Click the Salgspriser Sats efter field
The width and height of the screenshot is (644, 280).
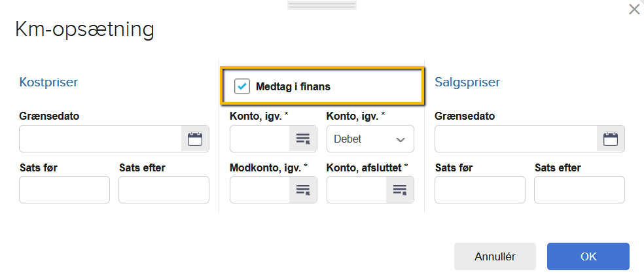tap(579, 190)
